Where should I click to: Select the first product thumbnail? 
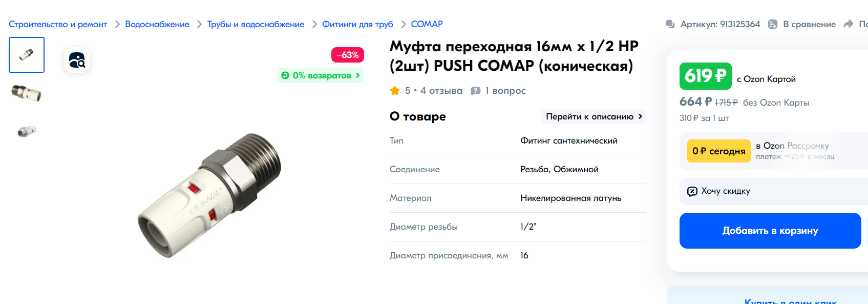click(27, 55)
